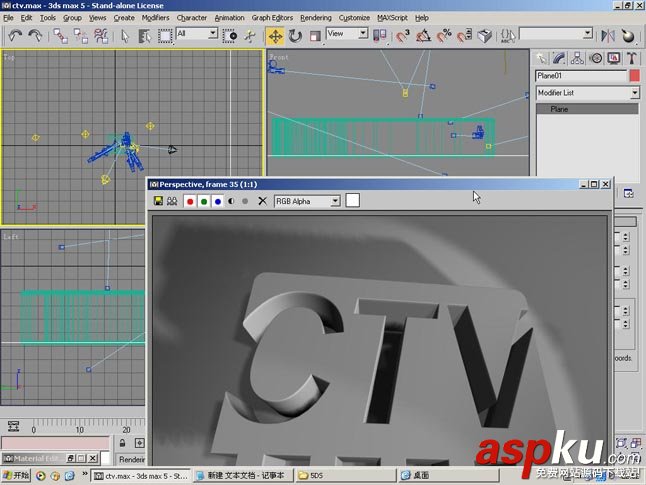Toggle Display Alpha Channel button
The height and width of the screenshot is (485, 646).
point(231,201)
